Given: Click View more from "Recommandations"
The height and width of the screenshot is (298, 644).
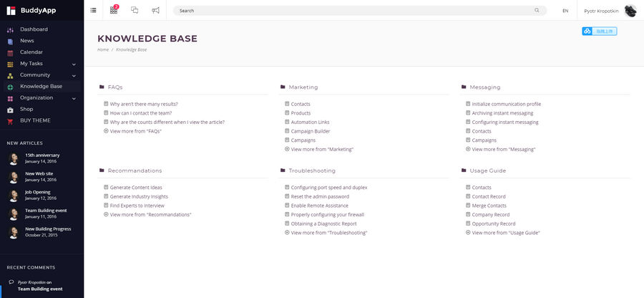Looking at the screenshot, I should click(x=151, y=215).
